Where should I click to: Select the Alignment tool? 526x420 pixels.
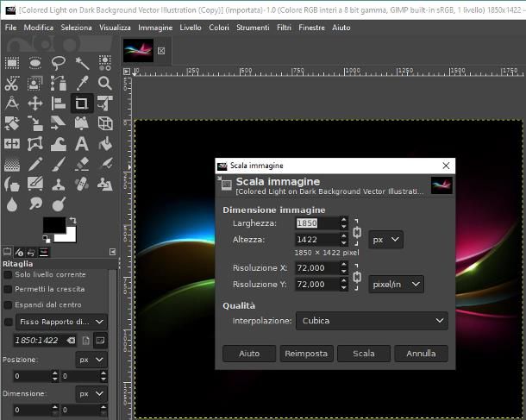59,103
